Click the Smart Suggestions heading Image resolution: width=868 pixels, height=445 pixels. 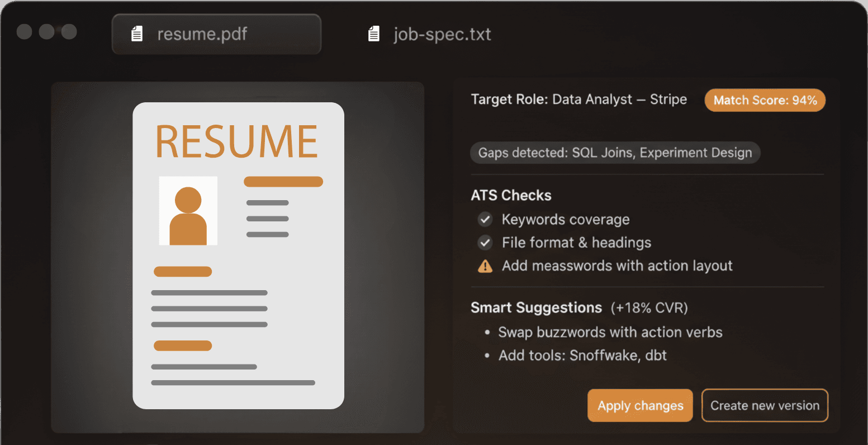click(536, 307)
